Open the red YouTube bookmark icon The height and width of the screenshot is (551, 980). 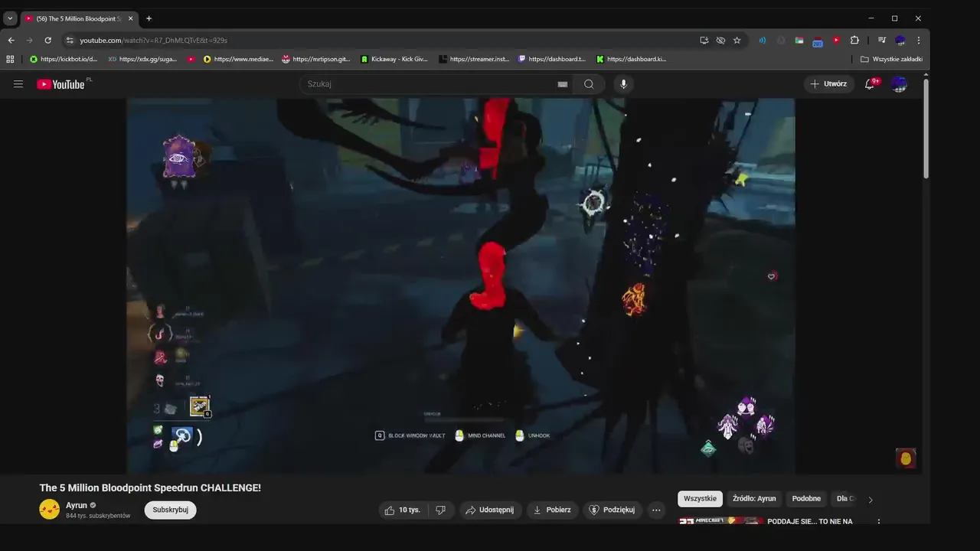coord(191,59)
